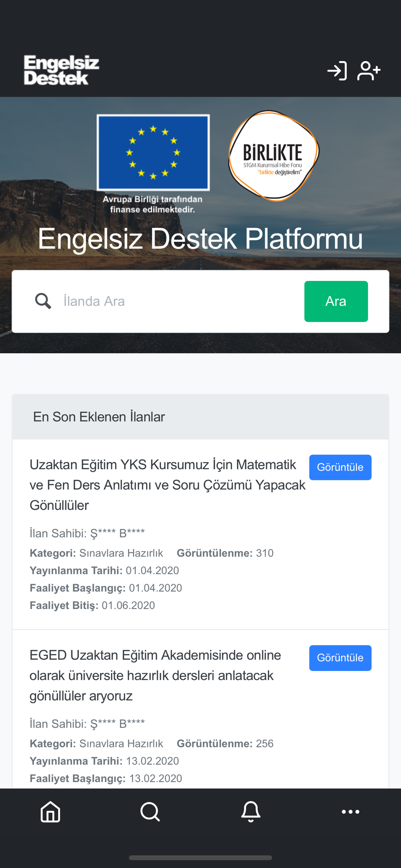Tap the Engelsiz Destek logo

point(61,70)
